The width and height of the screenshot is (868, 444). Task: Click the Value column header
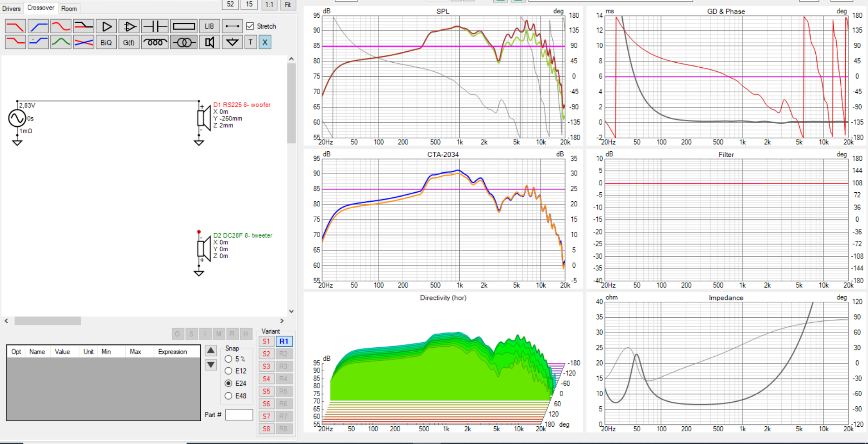(62, 352)
